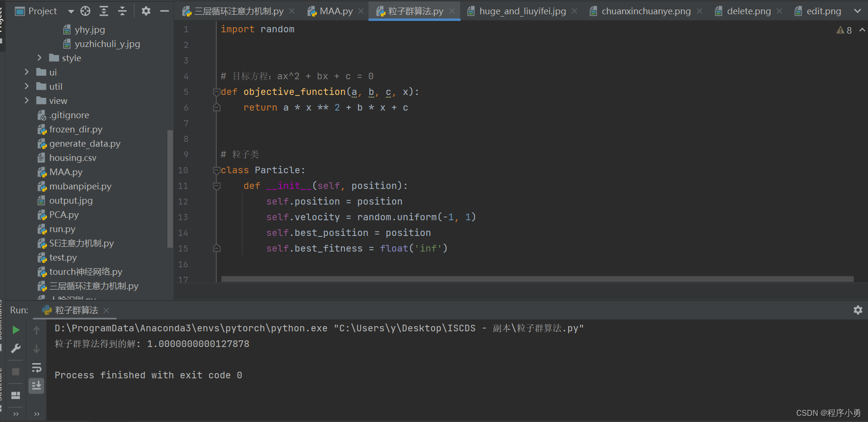Open the Project view dropdown arrow
The image size is (868, 422).
point(71,11)
